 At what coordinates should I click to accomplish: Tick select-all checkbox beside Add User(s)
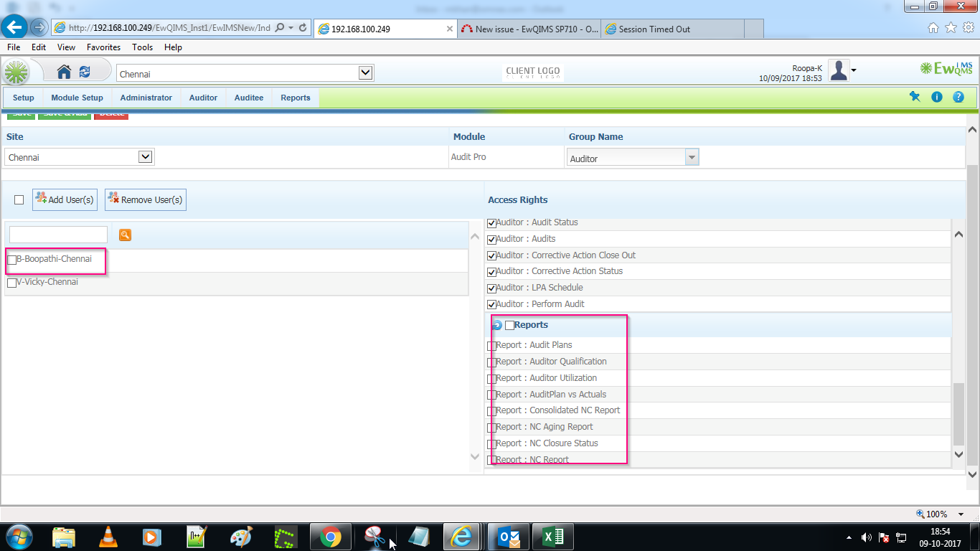pos(19,199)
